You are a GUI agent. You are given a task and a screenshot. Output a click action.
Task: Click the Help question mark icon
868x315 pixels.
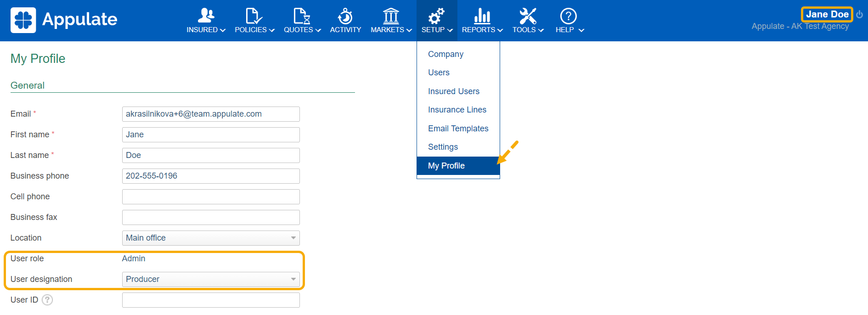pyautogui.click(x=568, y=16)
